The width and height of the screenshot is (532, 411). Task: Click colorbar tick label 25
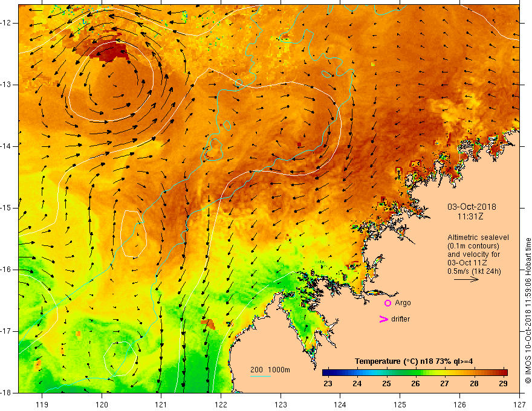point(386,384)
